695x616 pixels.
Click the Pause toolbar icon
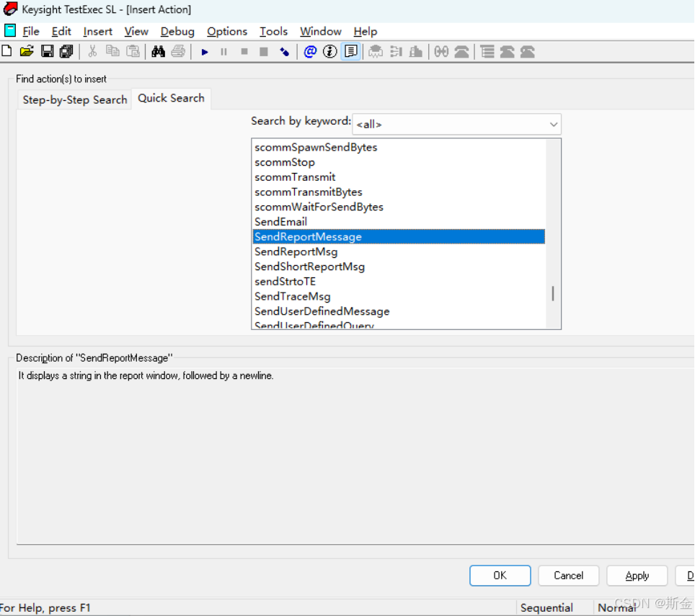pyautogui.click(x=223, y=52)
